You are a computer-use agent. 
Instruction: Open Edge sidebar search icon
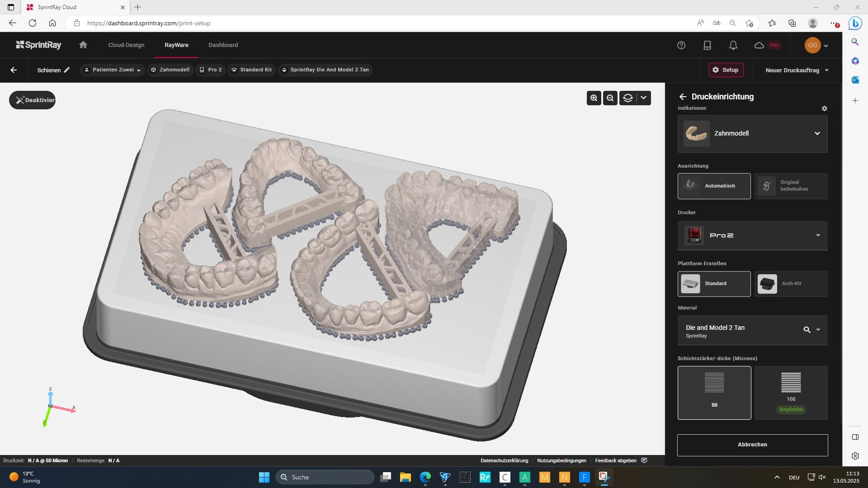[x=855, y=42]
